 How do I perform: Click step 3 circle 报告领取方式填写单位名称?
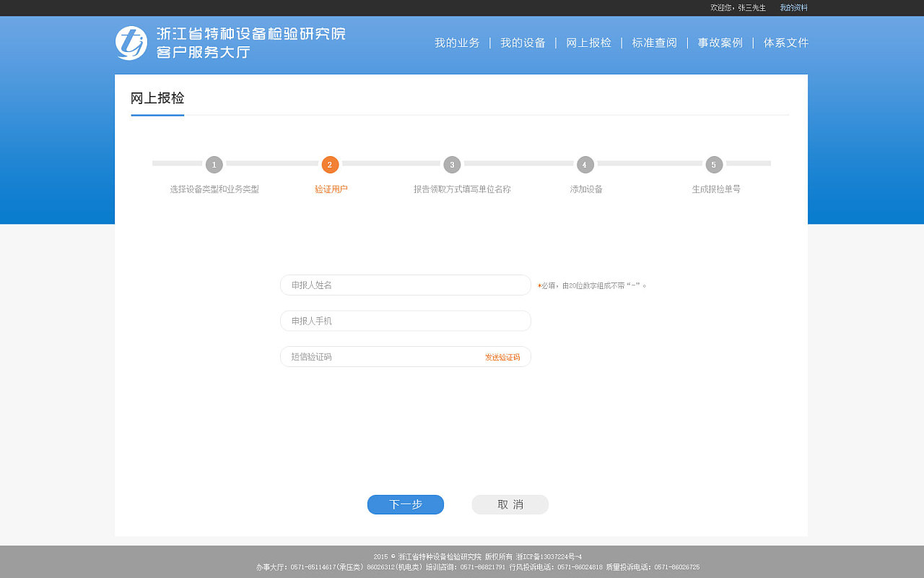click(x=452, y=165)
